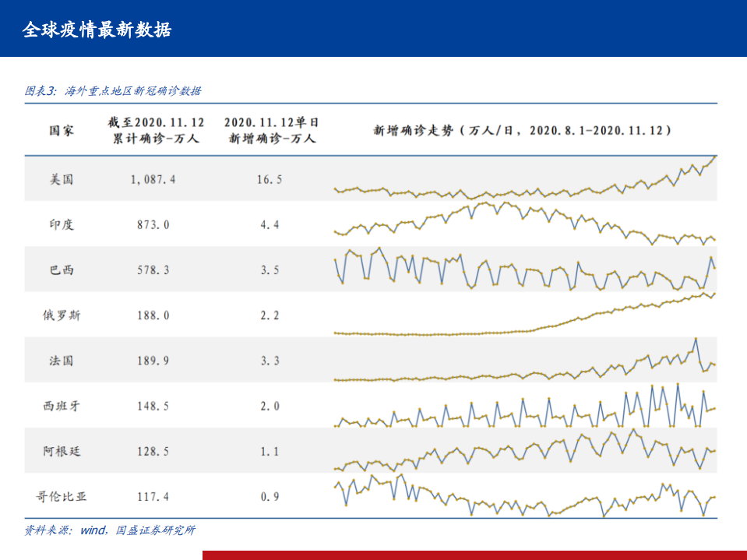This screenshot has width=747, height=560.
Task: Select the chart caption 图表3 海外重点地区新冠确诊数据
Action: [113, 91]
